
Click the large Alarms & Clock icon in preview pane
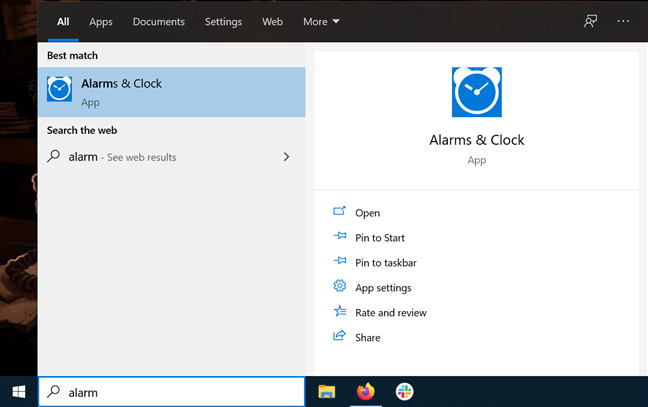tap(476, 92)
